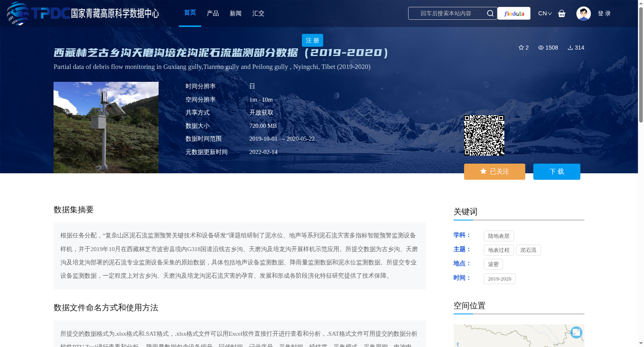This screenshot has height=347, width=644.
Task: Click the 注册 register button
Action: click(312, 40)
